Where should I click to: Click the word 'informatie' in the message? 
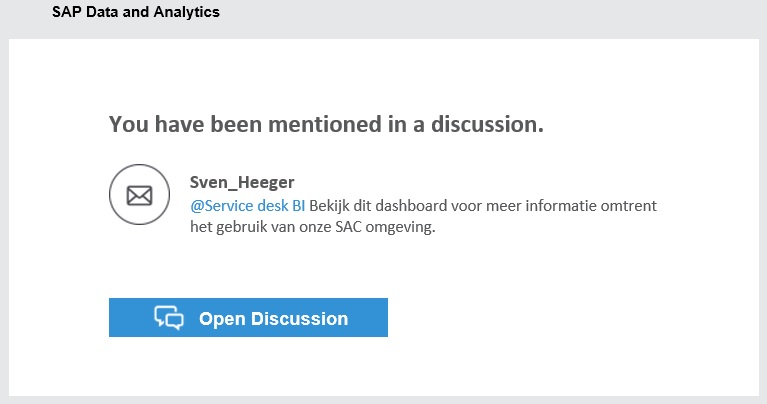[571, 206]
